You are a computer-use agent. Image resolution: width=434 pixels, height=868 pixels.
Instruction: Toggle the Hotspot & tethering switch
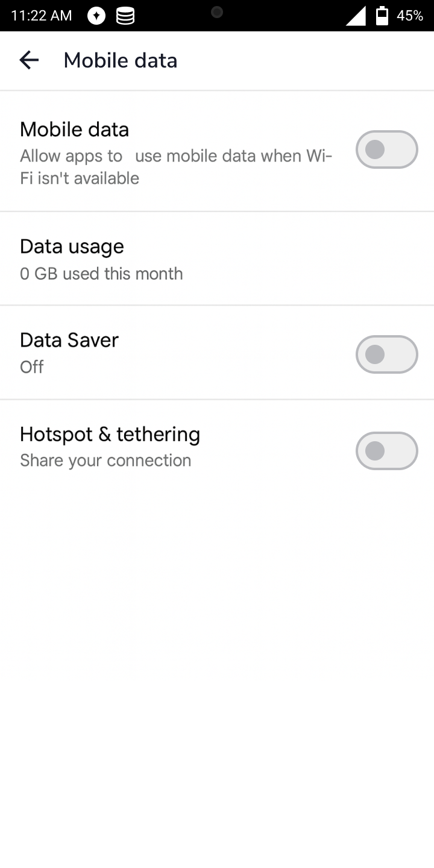tap(386, 451)
